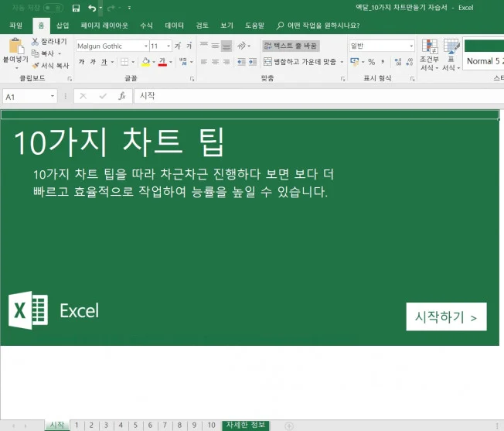
Task: Select the Normal 5 cell style swatch
Action: coord(483,53)
